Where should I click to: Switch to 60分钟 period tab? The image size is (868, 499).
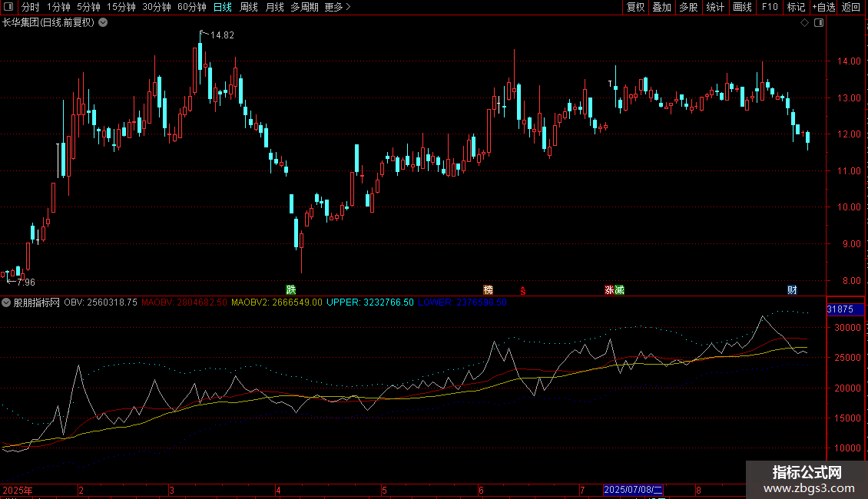(191, 7)
